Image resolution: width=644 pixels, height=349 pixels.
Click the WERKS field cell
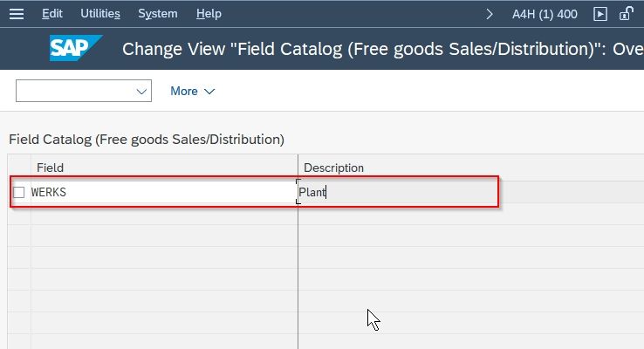pos(164,192)
